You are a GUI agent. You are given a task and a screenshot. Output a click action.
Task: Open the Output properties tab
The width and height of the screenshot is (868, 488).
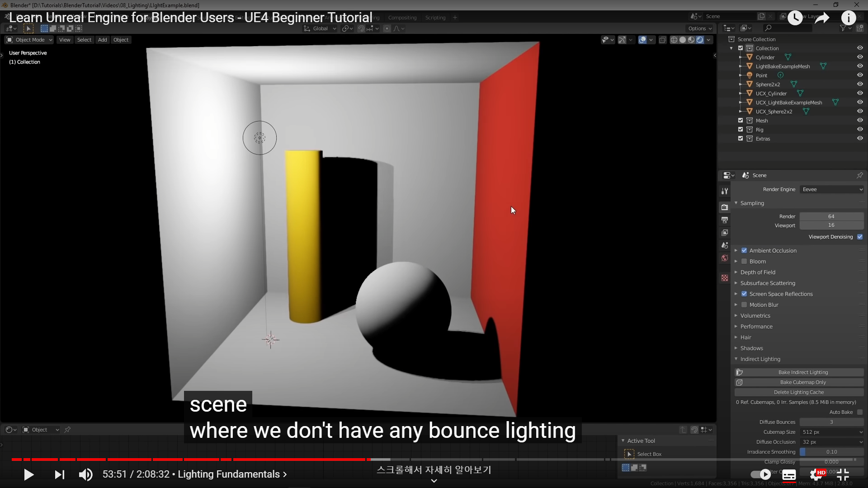(725, 220)
